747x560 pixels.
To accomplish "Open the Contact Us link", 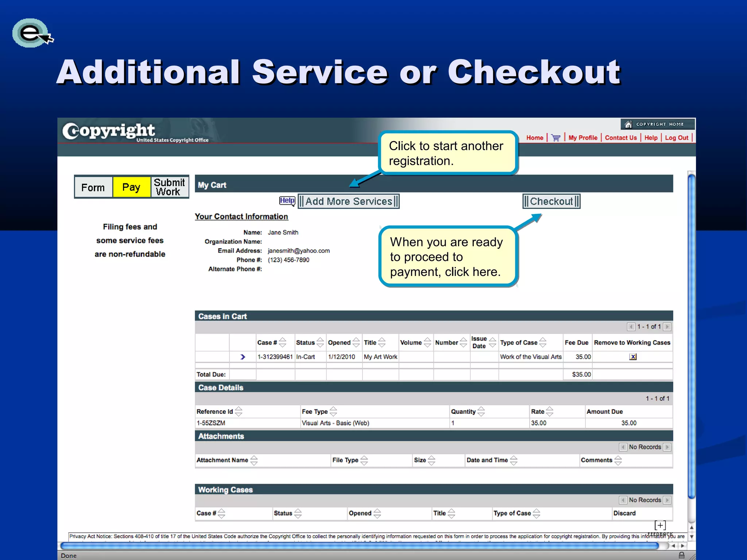I will 621,138.
